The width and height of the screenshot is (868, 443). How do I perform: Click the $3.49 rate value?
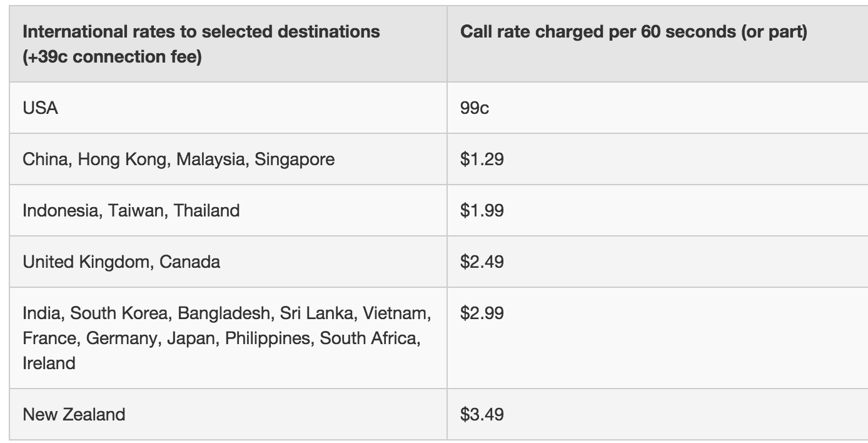click(x=482, y=414)
